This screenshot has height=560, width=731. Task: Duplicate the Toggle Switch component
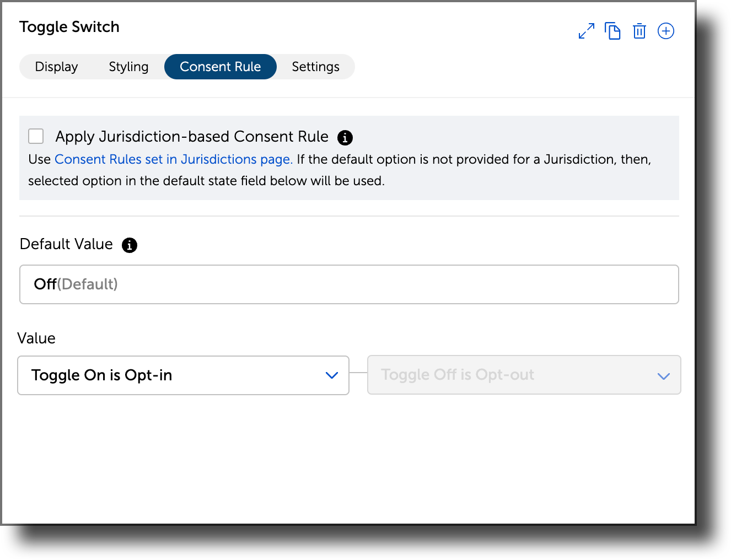(612, 31)
